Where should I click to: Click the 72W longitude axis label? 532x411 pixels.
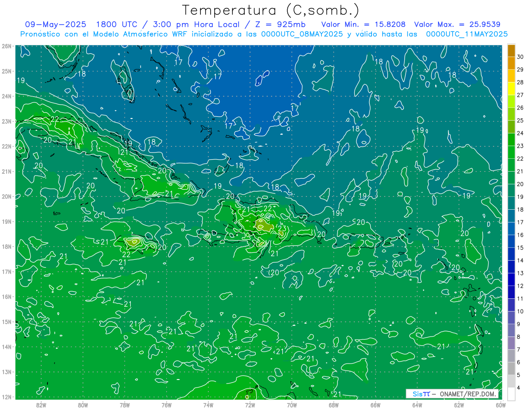(250, 405)
